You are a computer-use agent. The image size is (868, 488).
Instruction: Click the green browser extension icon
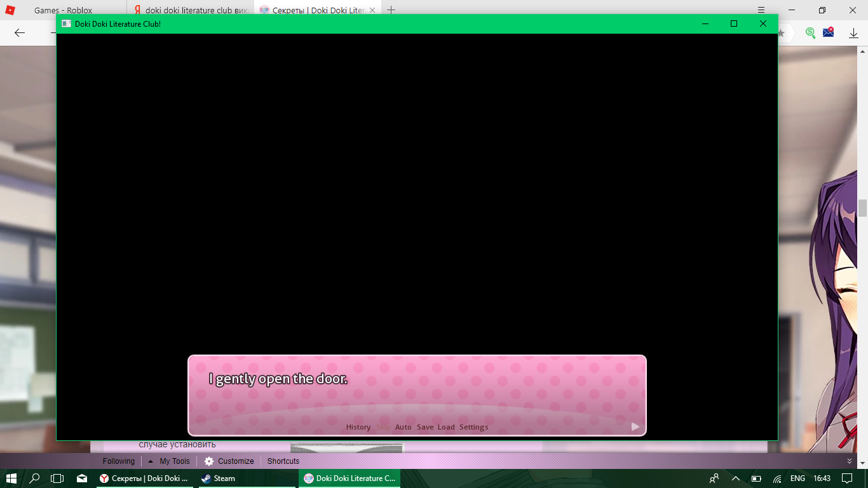810,33
